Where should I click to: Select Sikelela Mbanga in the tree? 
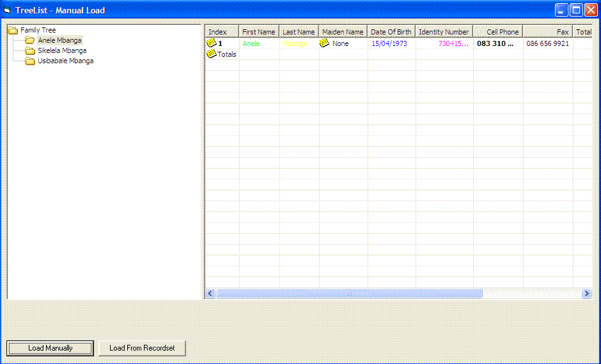pyautogui.click(x=62, y=50)
